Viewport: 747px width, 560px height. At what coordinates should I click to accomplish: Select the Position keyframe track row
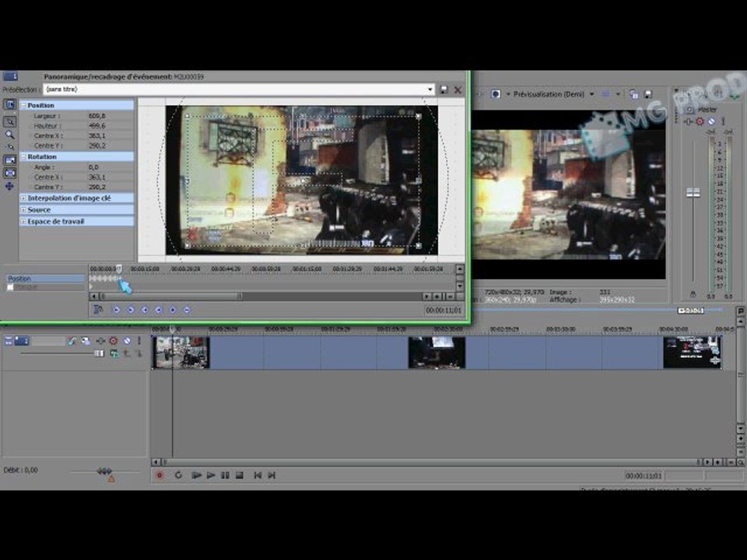click(x=45, y=278)
